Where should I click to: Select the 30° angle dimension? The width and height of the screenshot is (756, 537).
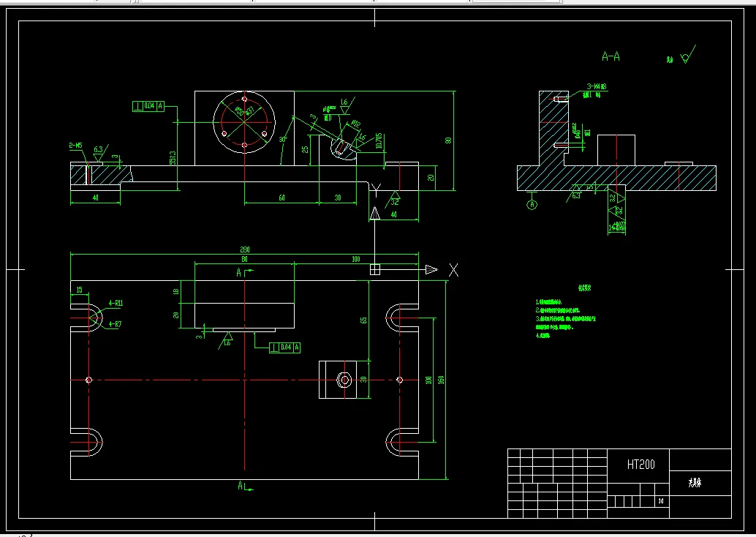click(283, 140)
